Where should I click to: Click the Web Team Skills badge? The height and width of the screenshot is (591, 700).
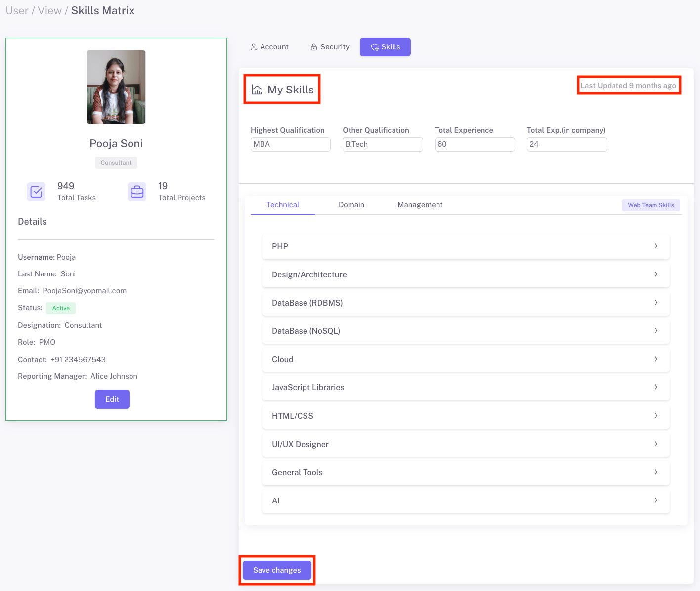click(651, 205)
